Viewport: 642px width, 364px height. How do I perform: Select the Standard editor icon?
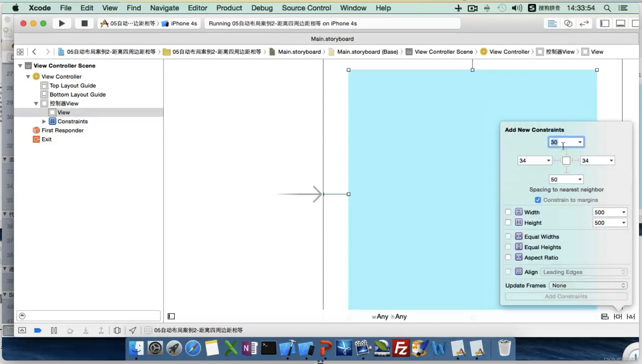[x=552, y=24]
